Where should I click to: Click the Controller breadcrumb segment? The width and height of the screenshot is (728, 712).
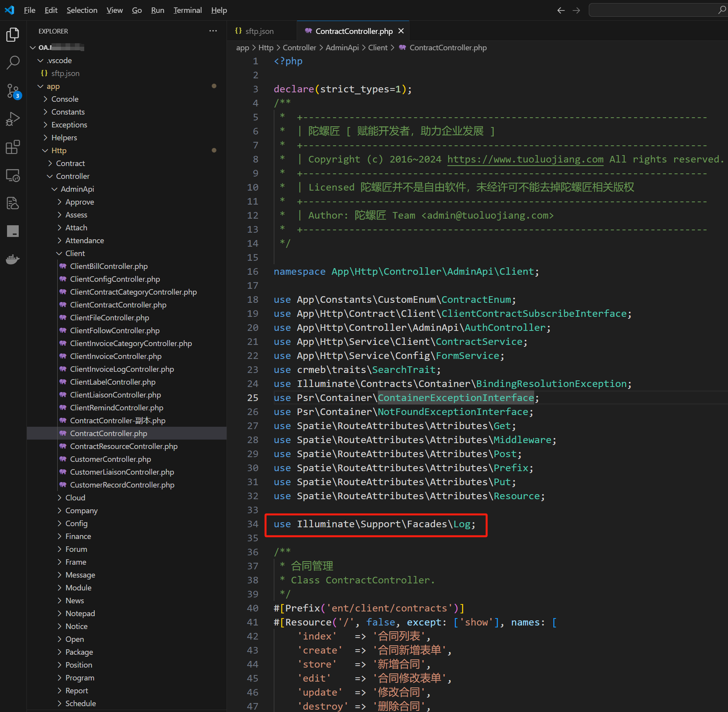(x=299, y=48)
